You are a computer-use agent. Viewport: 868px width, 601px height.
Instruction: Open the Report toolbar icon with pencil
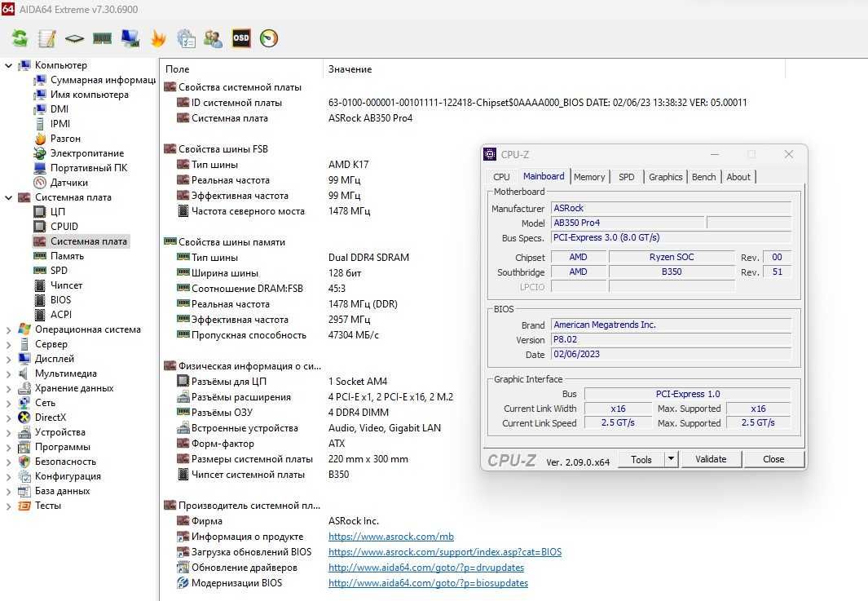pyautogui.click(x=47, y=38)
